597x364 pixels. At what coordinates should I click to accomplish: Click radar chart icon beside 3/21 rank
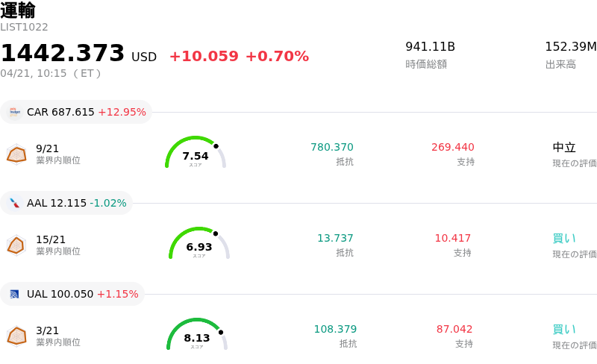[x=16, y=336]
